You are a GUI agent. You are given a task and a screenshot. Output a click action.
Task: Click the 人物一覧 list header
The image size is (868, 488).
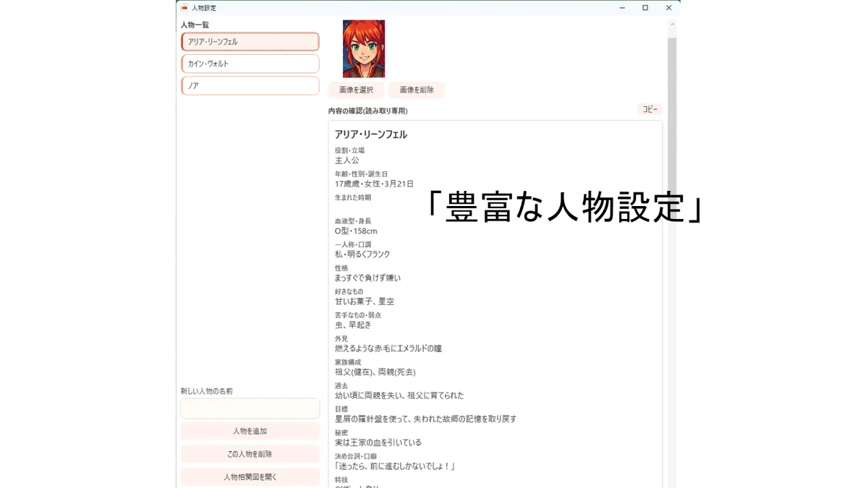[x=195, y=25]
